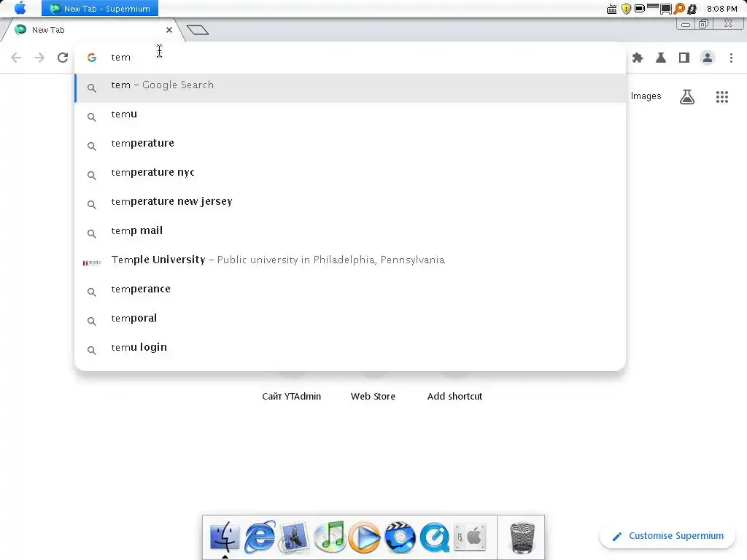
Task: Go forward with the forward arrow
Action: coord(39,58)
